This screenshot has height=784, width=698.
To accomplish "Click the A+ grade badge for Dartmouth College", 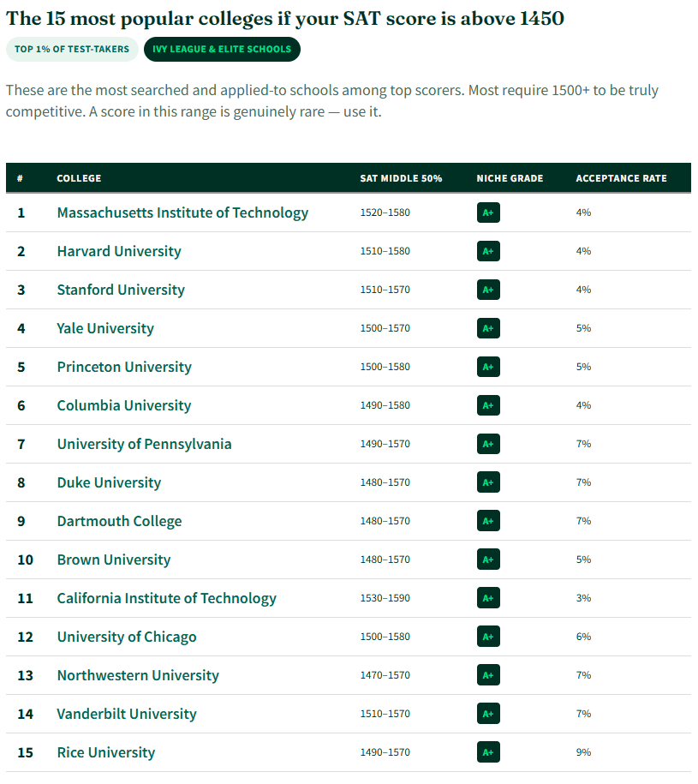I will pos(488,521).
